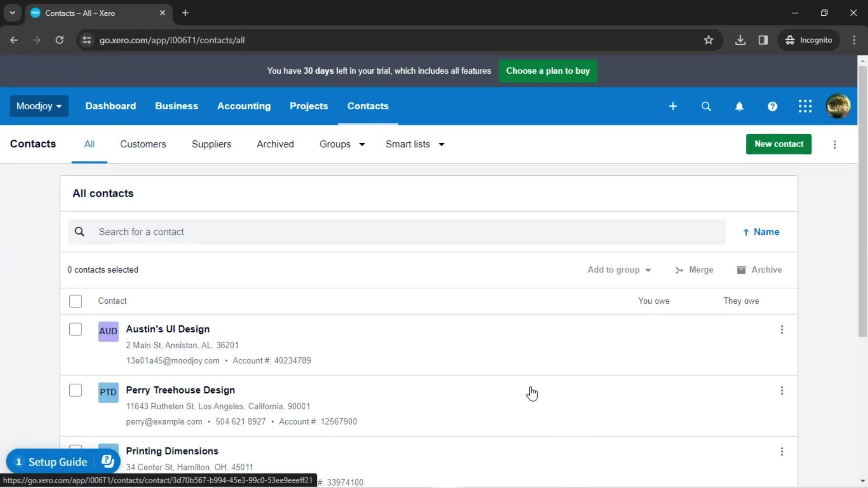This screenshot has width=868, height=488.
Task: Click the browser address bar URL
Action: (x=172, y=40)
